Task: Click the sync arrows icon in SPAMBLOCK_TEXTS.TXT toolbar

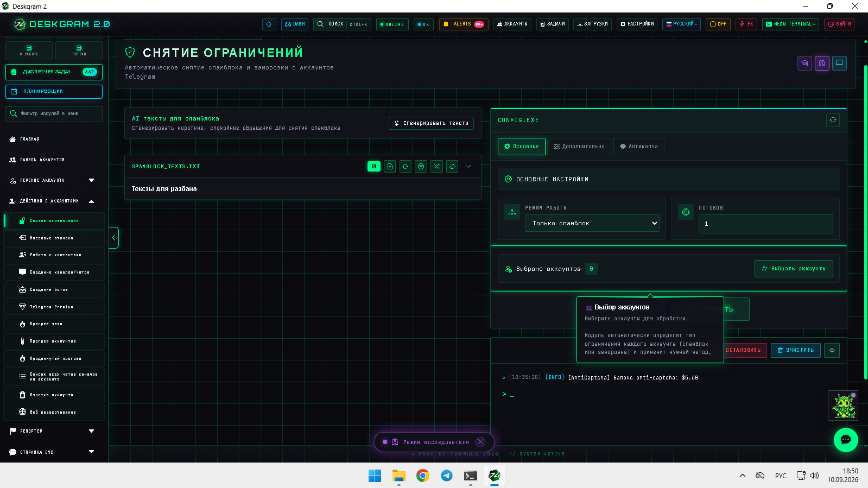Action: pos(406,167)
